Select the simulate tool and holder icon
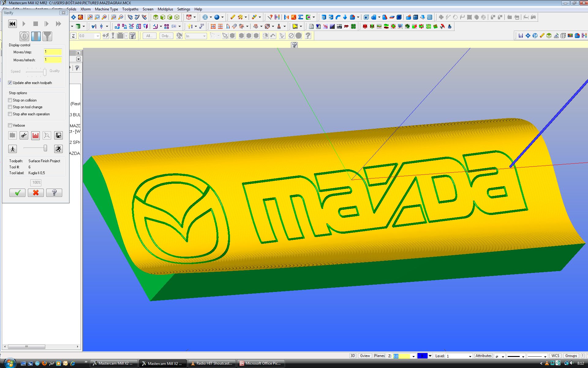The height and width of the screenshot is (368, 588). (x=47, y=36)
